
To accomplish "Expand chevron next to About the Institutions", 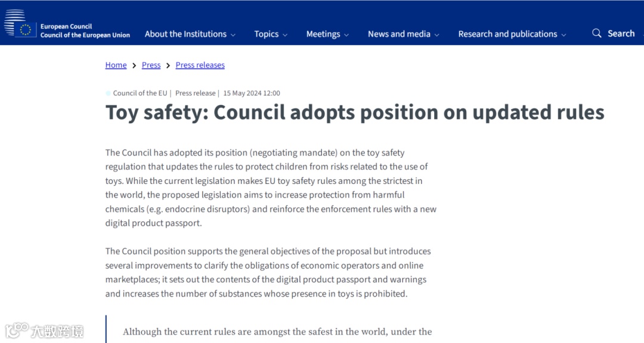I will coord(233,35).
